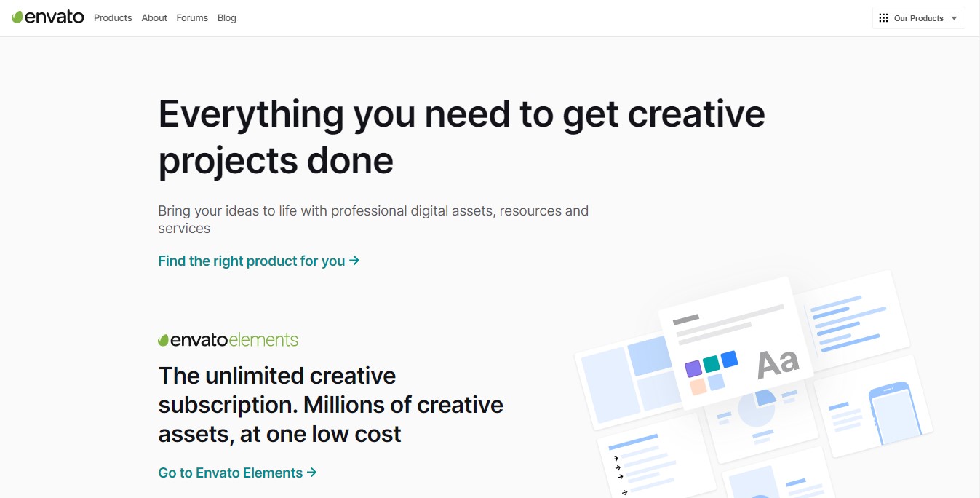Click the blue swatch in the illustration
Screen dimensions: 980x498
tap(729, 359)
